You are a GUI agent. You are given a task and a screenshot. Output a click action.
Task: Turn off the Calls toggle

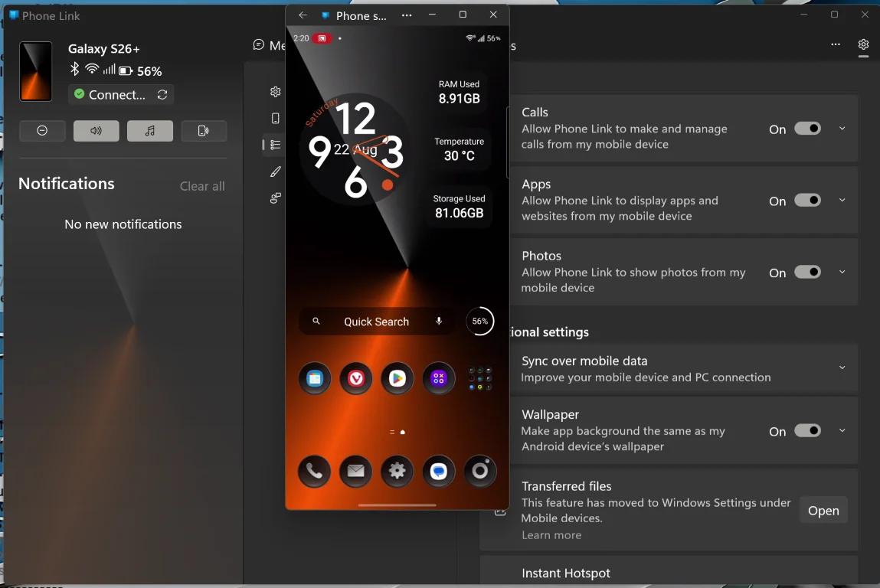pos(807,129)
